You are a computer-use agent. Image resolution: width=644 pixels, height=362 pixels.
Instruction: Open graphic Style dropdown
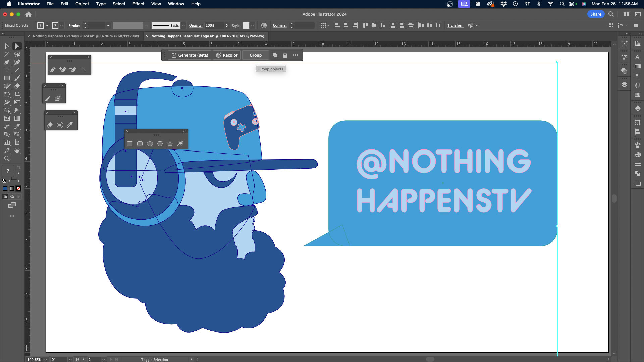coord(252,25)
